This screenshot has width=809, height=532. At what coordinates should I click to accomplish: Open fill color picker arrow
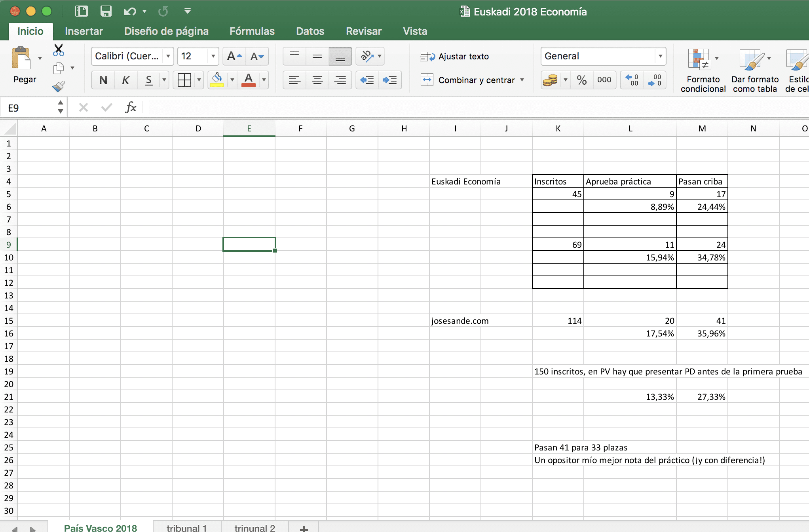click(x=232, y=80)
